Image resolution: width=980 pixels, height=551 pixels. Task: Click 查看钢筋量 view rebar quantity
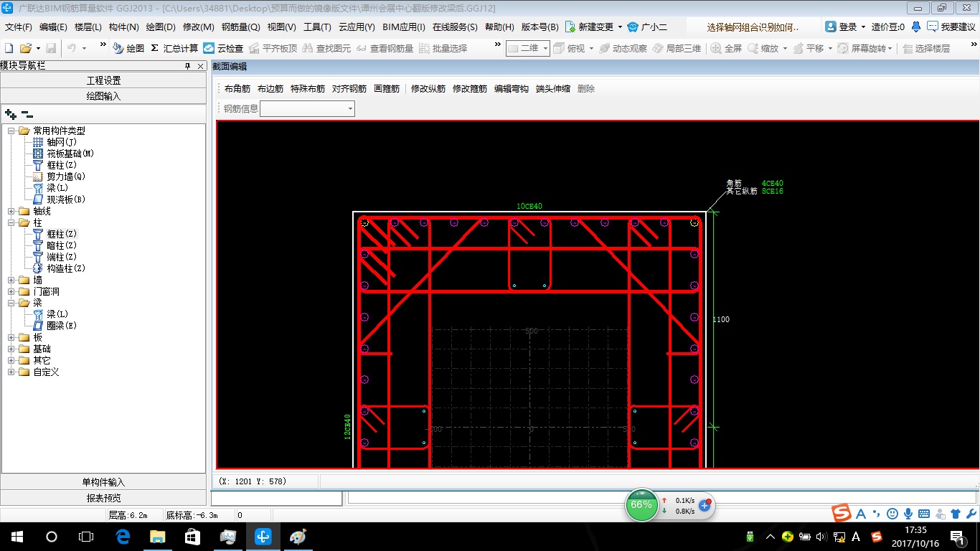click(x=385, y=48)
